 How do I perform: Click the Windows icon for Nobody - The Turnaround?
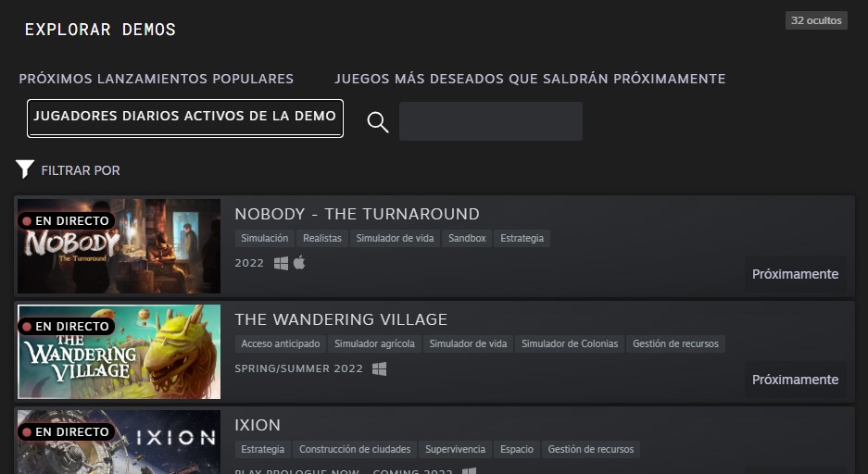pos(282,263)
